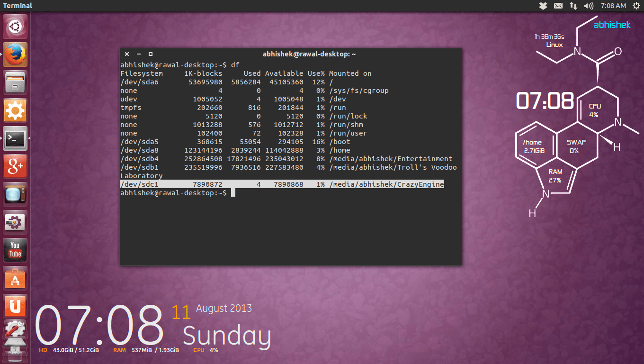The height and width of the screenshot is (364, 644).
Task: Click the 'August 2013' desktop text
Action: point(224,308)
